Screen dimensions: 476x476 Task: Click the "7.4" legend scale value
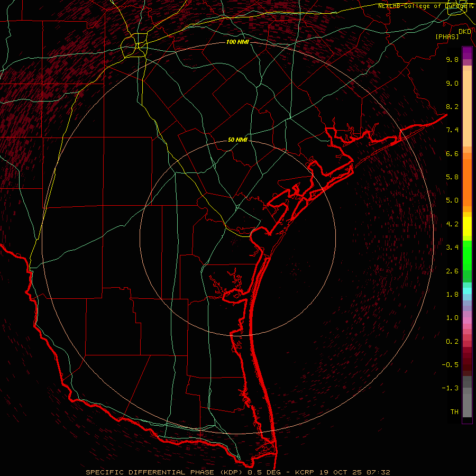coord(452,130)
